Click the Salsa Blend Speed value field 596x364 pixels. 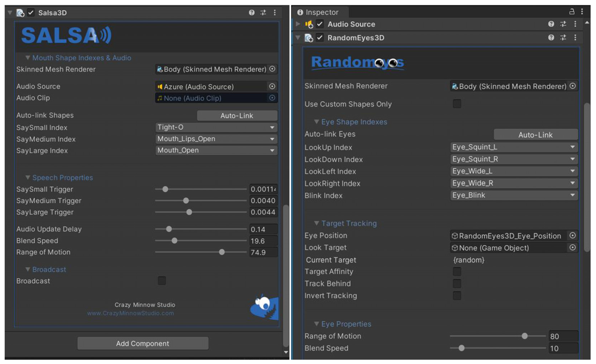pos(263,241)
